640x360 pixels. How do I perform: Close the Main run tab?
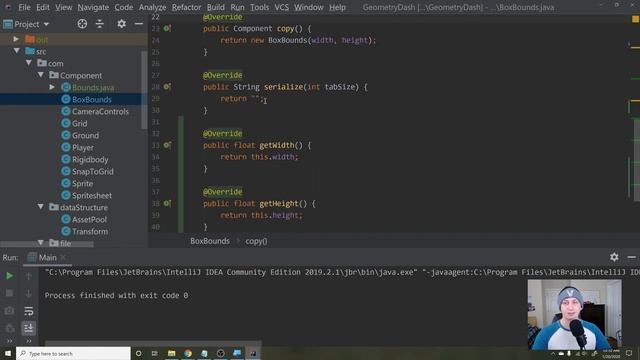point(63,258)
